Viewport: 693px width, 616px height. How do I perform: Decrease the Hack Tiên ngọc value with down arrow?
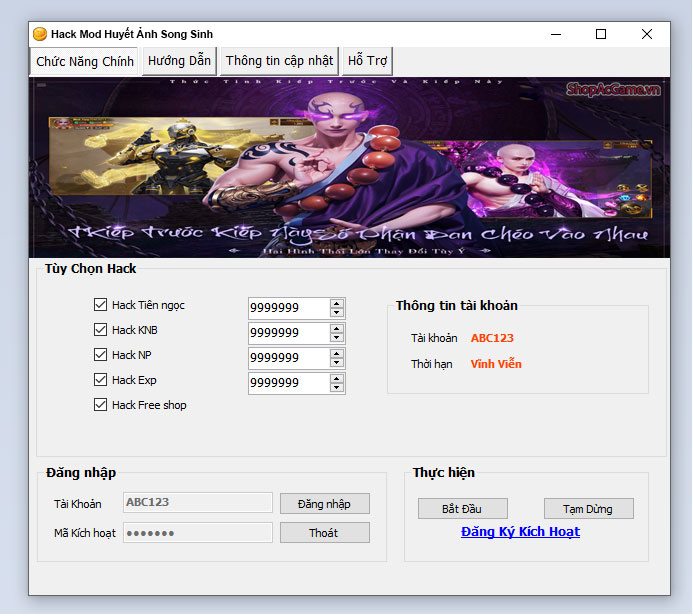[x=337, y=313]
